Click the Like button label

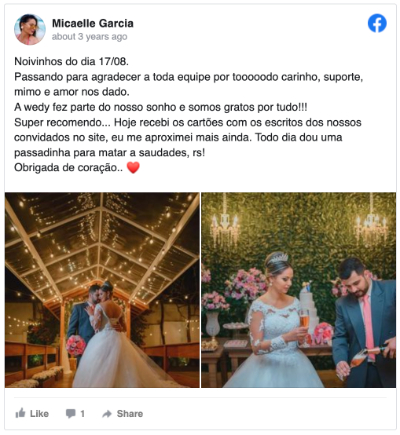pyautogui.click(x=39, y=414)
